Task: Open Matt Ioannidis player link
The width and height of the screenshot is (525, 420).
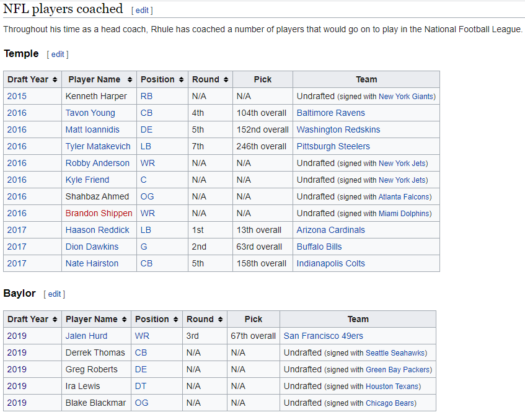Action: point(92,130)
